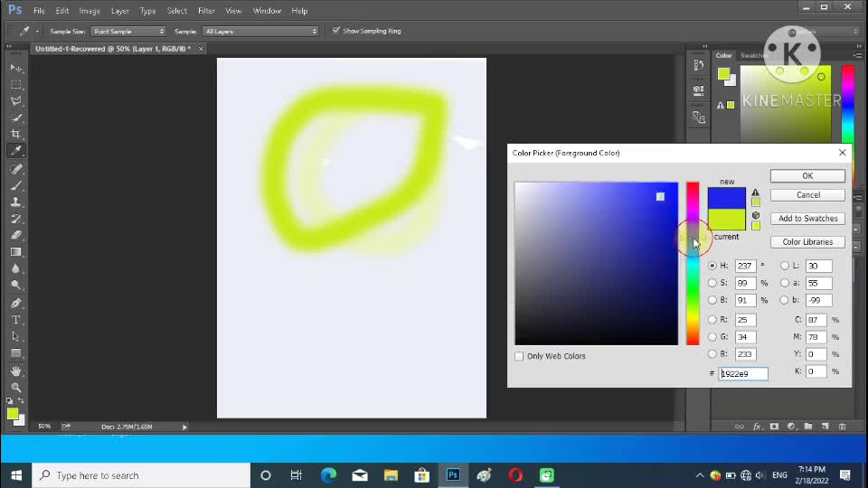
Task: Select the Hand tool
Action: [15, 371]
